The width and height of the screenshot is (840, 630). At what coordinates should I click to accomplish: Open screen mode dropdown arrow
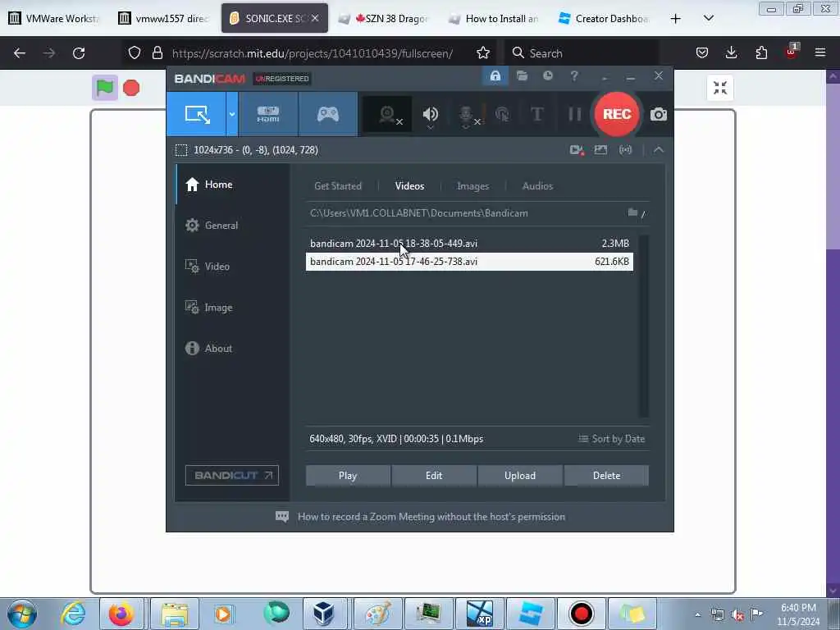coord(232,114)
